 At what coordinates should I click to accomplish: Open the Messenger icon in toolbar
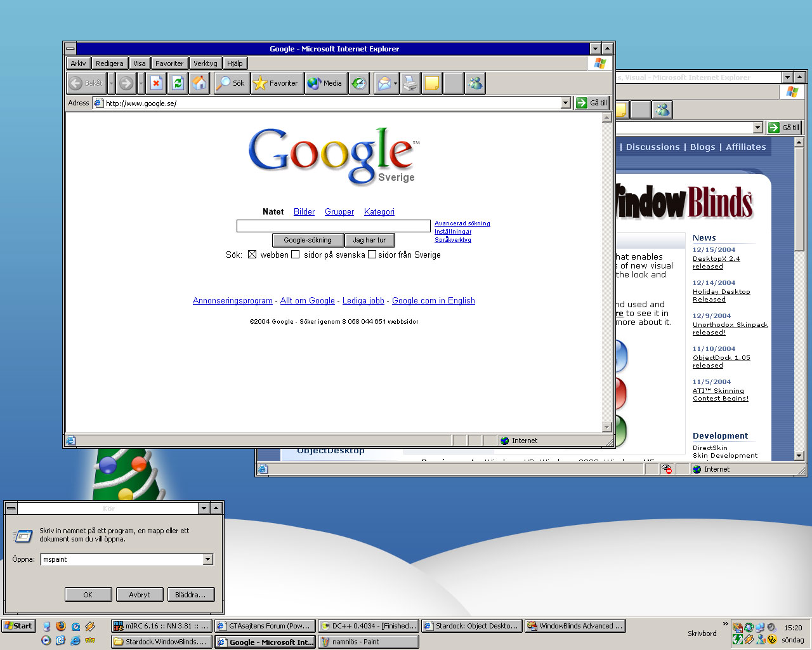(x=475, y=83)
